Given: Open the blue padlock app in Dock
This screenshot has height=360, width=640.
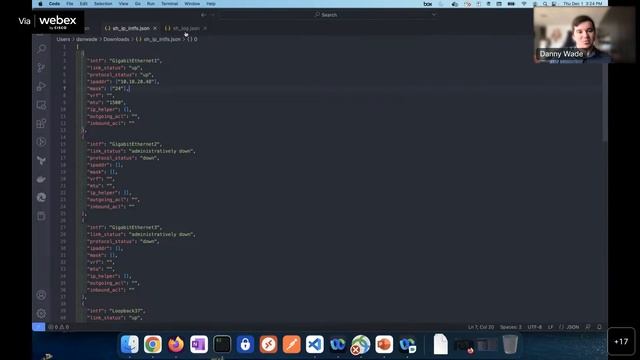Looking at the screenshot, I should click(x=245, y=344).
